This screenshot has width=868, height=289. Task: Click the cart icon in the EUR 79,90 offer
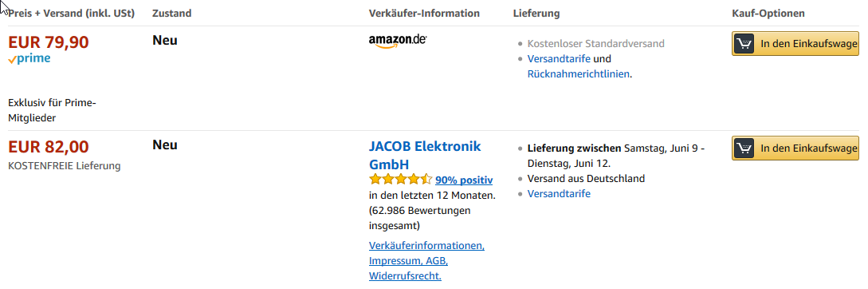(744, 44)
